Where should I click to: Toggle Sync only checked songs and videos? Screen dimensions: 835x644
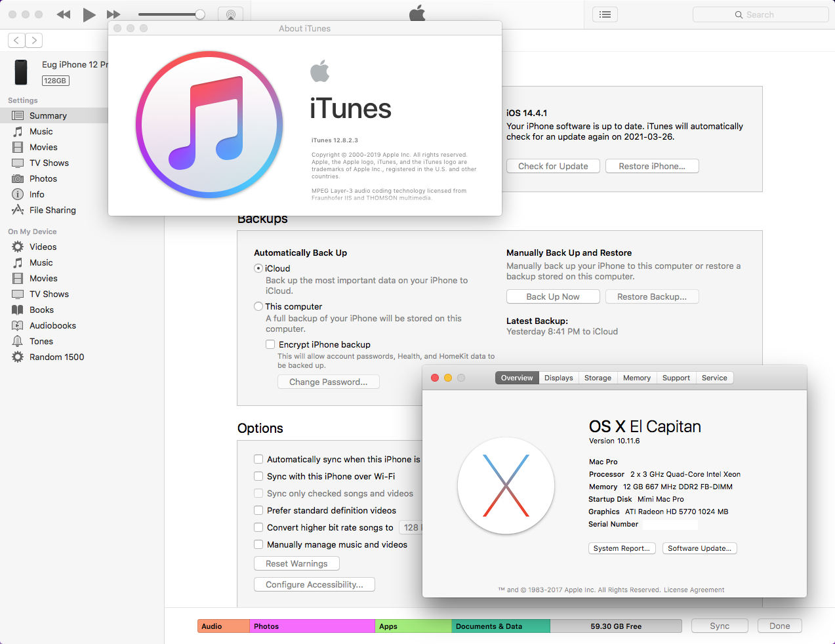tap(258, 493)
